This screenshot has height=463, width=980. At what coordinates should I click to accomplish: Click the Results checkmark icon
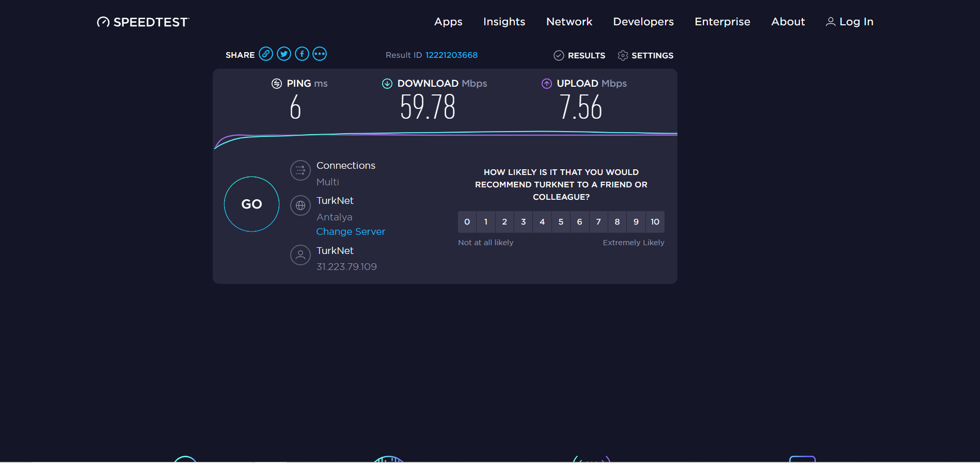tap(559, 55)
